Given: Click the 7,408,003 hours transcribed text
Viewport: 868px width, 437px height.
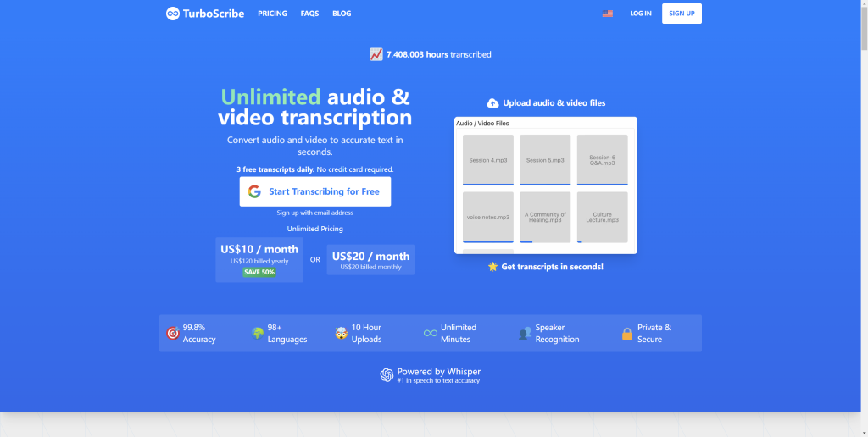Looking at the screenshot, I should pos(438,54).
